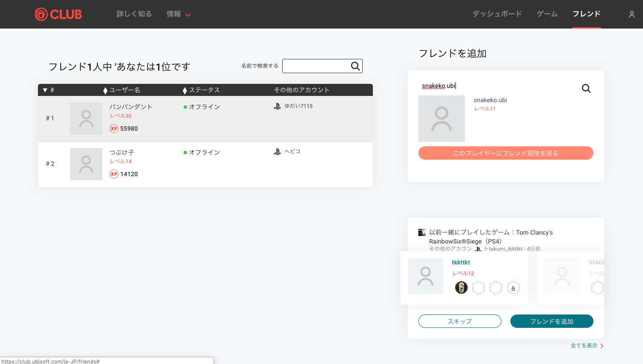Click the PlayStation icon beside ヘビコ
This screenshot has height=364, width=643.
pos(277,152)
